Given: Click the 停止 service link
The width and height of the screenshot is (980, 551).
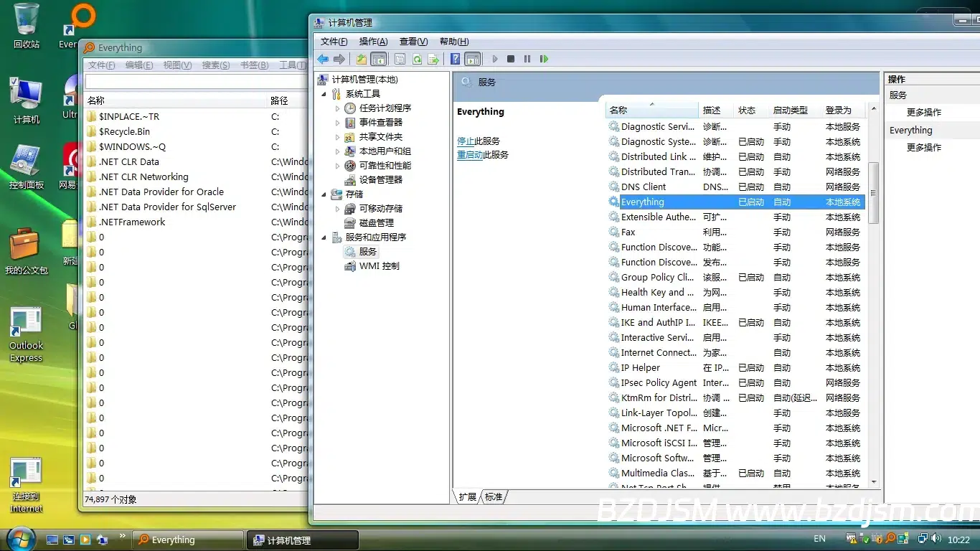Looking at the screenshot, I should point(466,141).
